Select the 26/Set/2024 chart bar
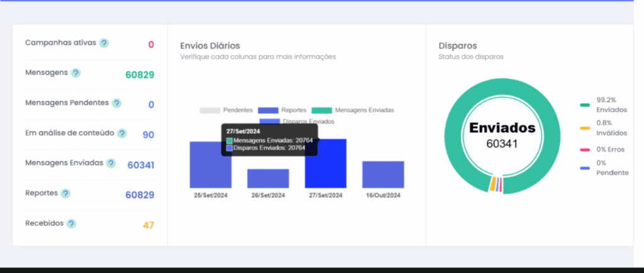 pyautogui.click(x=268, y=179)
